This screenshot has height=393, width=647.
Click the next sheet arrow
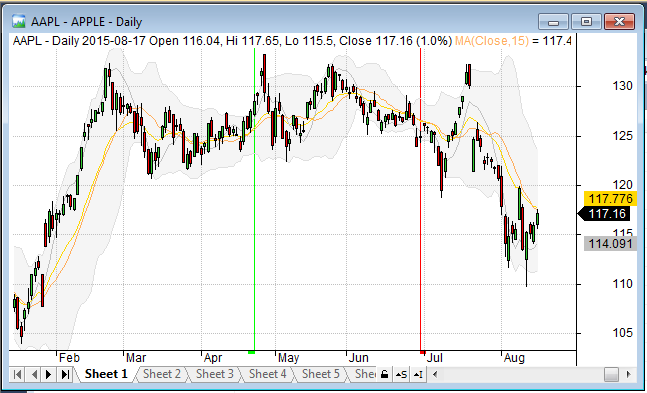pyautogui.click(x=49, y=374)
